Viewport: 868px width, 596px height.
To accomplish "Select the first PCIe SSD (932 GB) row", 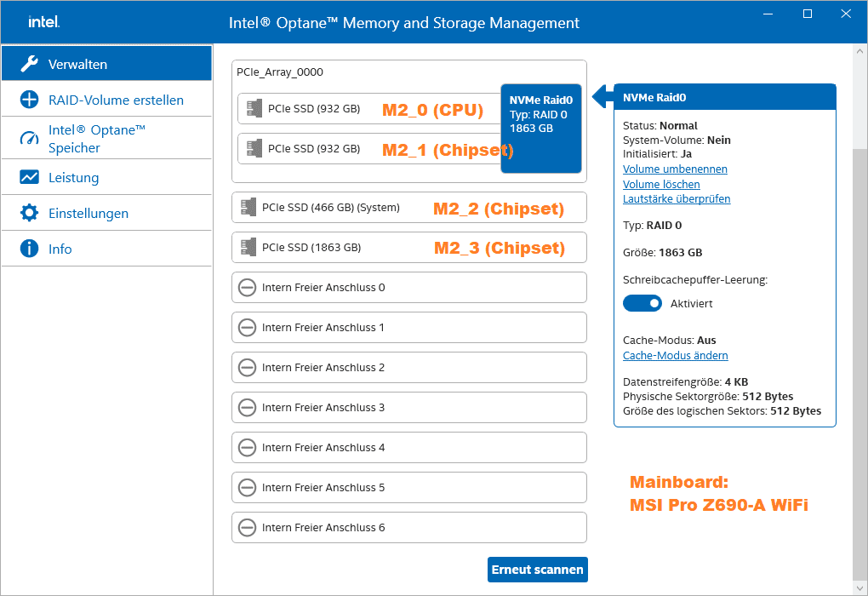I will 369,109.
